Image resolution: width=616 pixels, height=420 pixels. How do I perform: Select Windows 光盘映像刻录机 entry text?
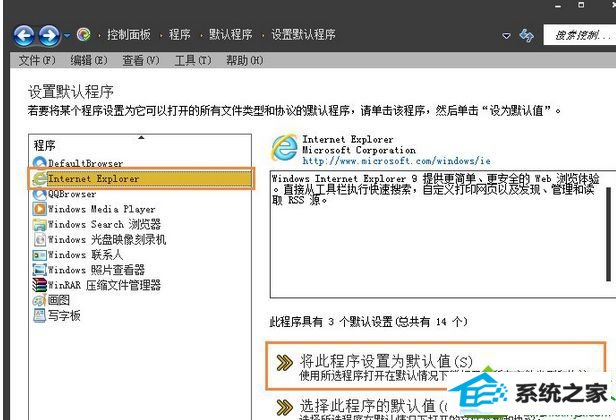pyautogui.click(x=107, y=239)
